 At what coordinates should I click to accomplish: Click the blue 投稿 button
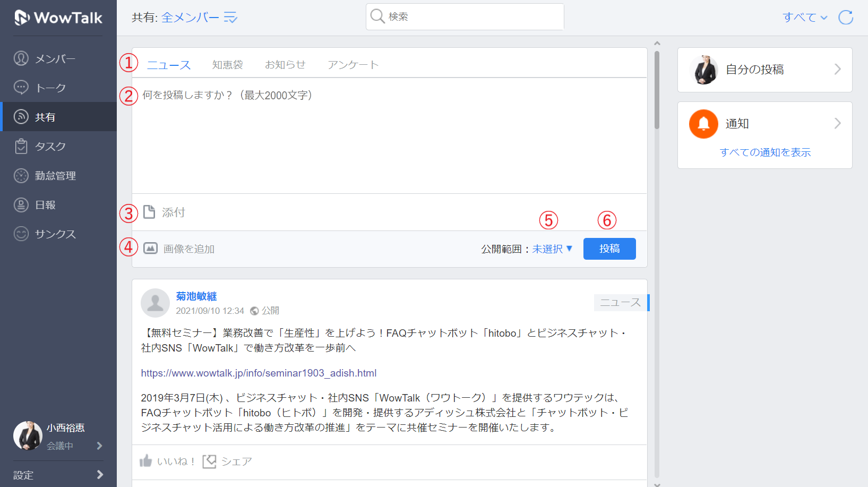[x=609, y=249]
